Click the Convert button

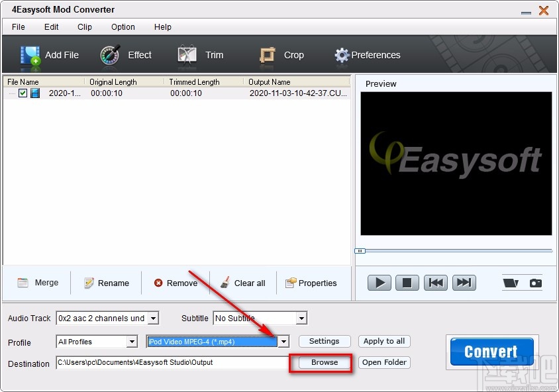click(491, 351)
